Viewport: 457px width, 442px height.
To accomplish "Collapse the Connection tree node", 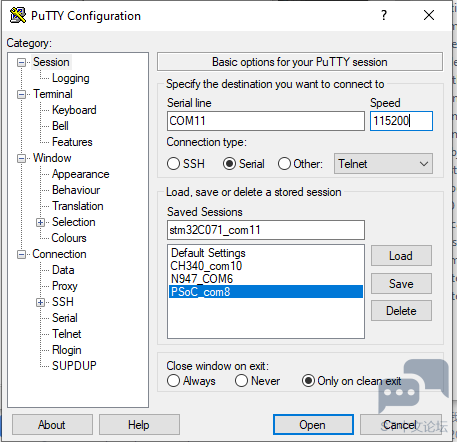I will pyautogui.click(x=21, y=254).
